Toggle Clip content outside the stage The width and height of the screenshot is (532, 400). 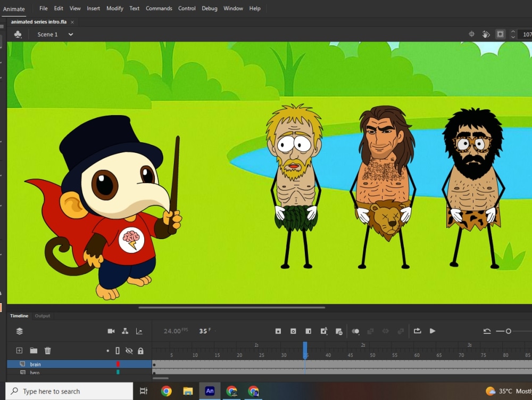click(x=500, y=34)
